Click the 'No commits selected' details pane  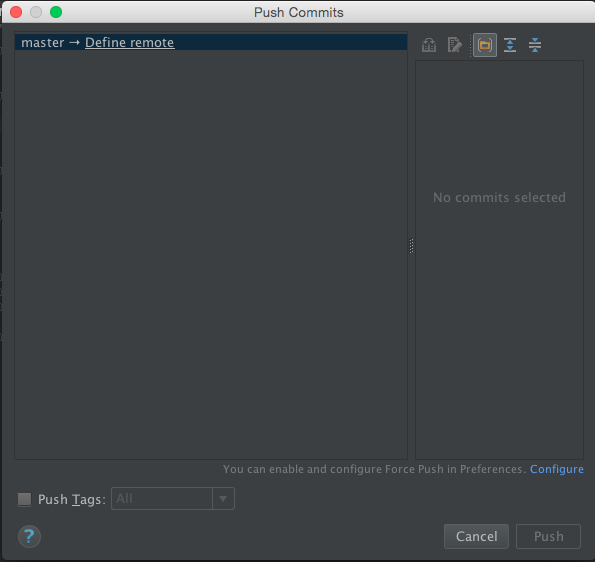coord(499,260)
